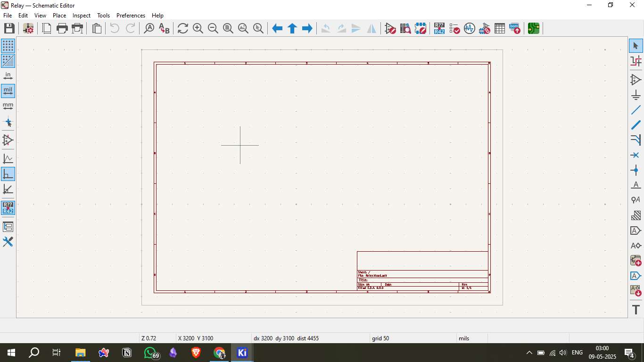
Task: Open Find and Replace
Action: [164, 28]
